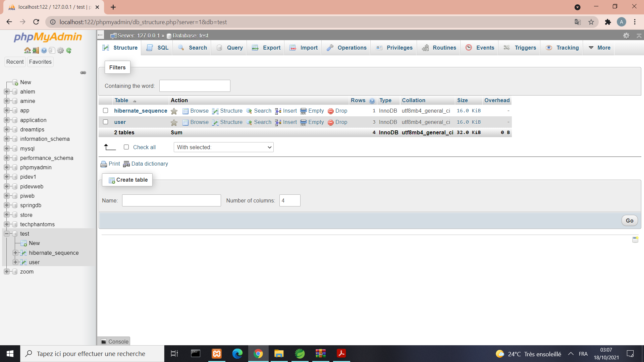Collapse the test database tree node
The image size is (644, 362).
pyautogui.click(x=6, y=234)
